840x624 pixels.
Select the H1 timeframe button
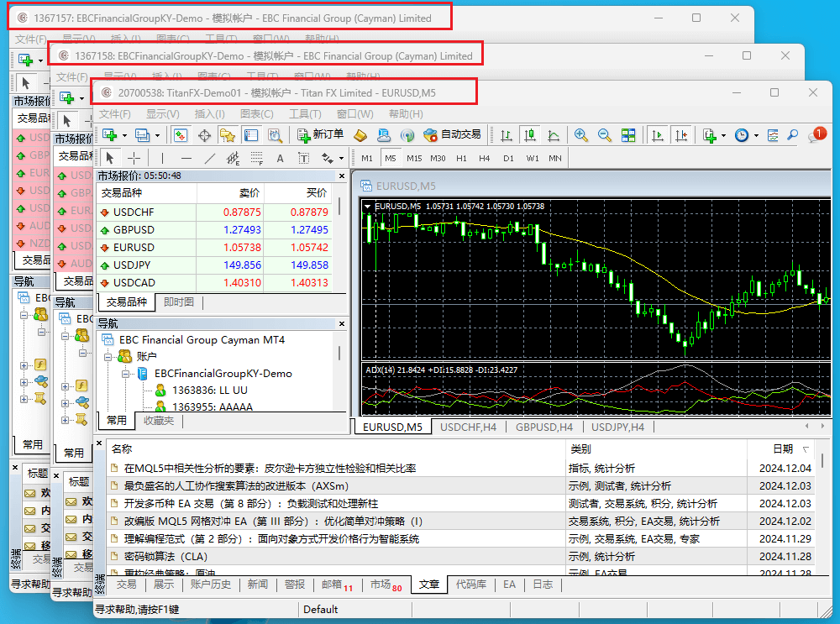461,158
